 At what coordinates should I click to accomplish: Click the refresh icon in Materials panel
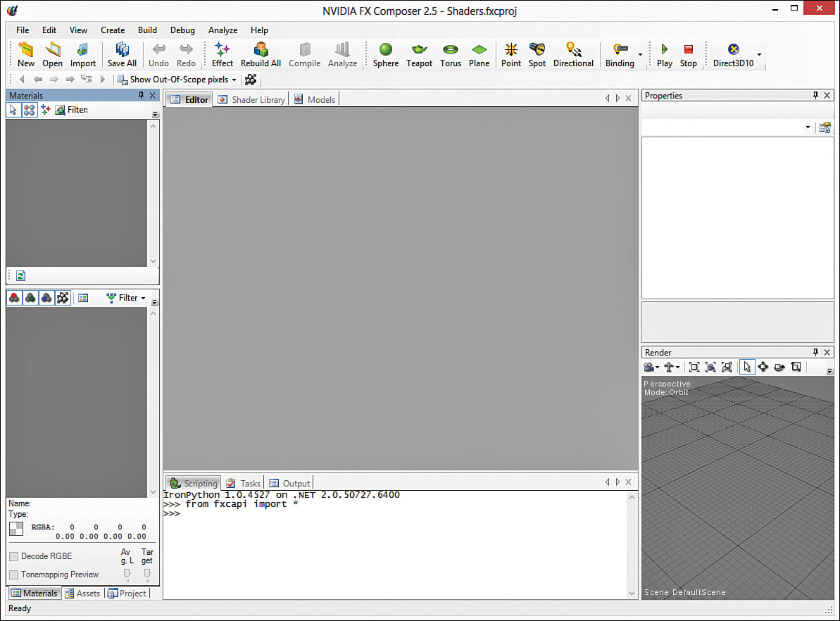tap(21, 276)
